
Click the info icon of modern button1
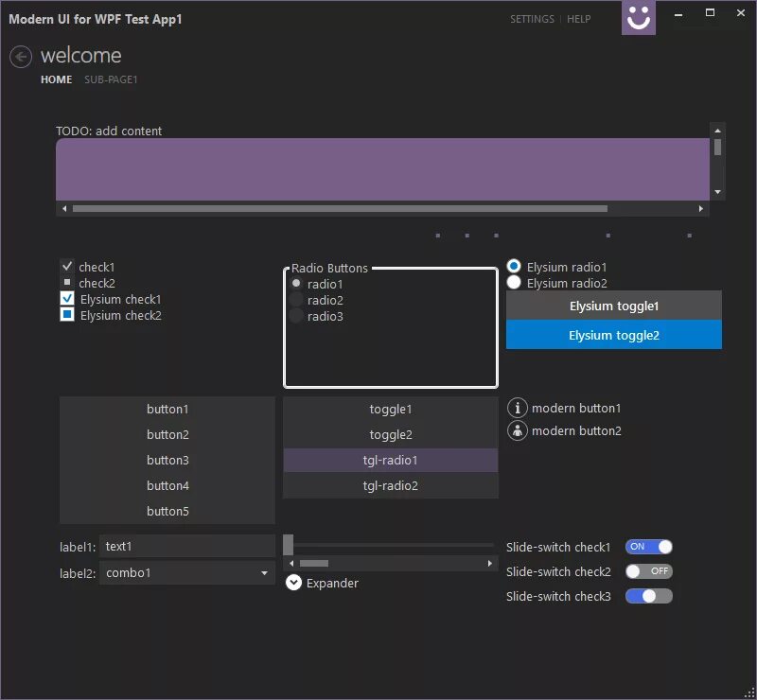(517, 408)
